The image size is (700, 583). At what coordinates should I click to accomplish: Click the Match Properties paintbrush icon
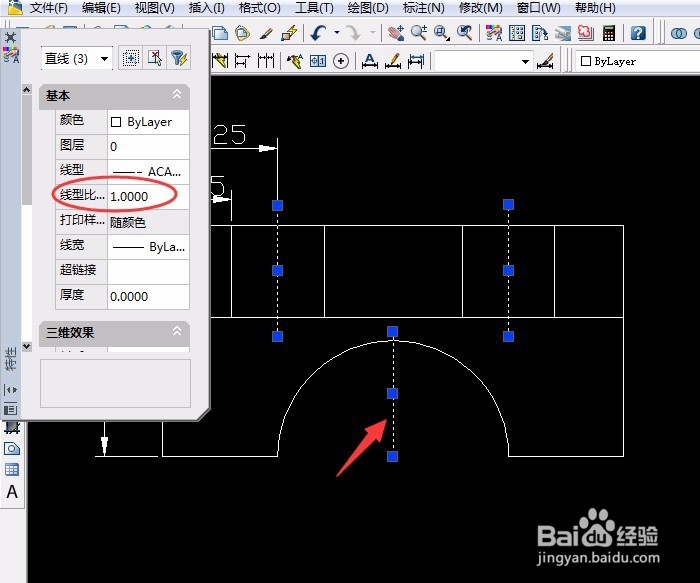point(266,33)
